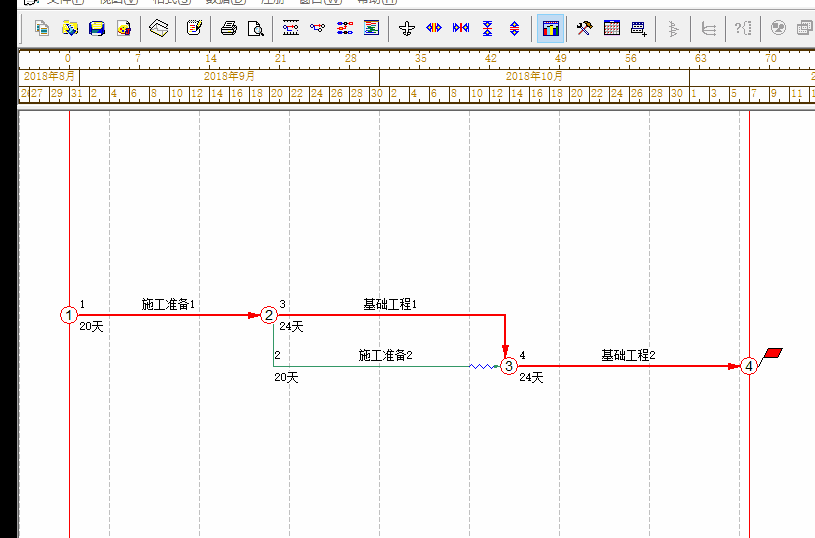Click the horizontal expand arrows icon
This screenshot has height=538, width=815.
pyautogui.click(x=434, y=28)
